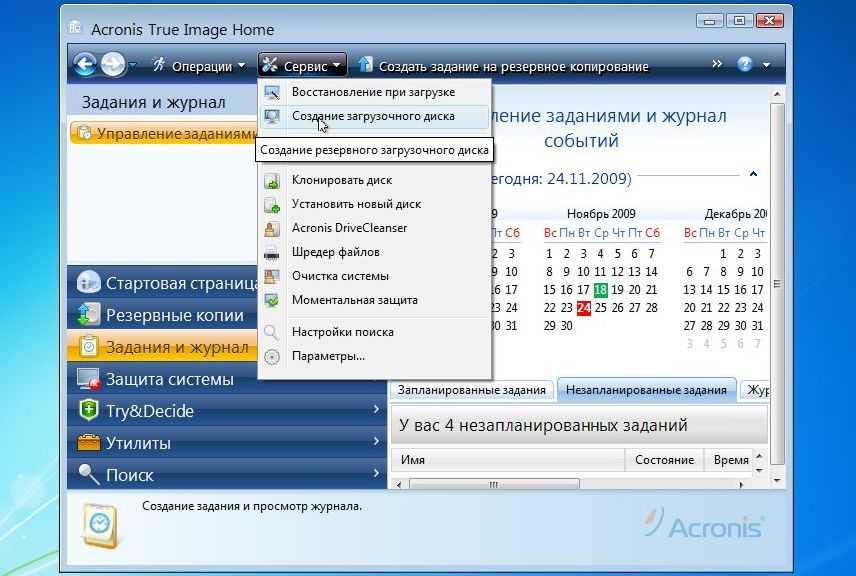Click the Шредер файлов icon
The image size is (856, 576).
click(272, 252)
